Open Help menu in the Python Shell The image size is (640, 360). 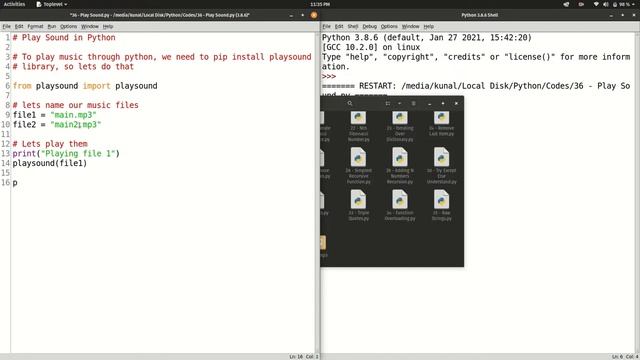pos(429,27)
